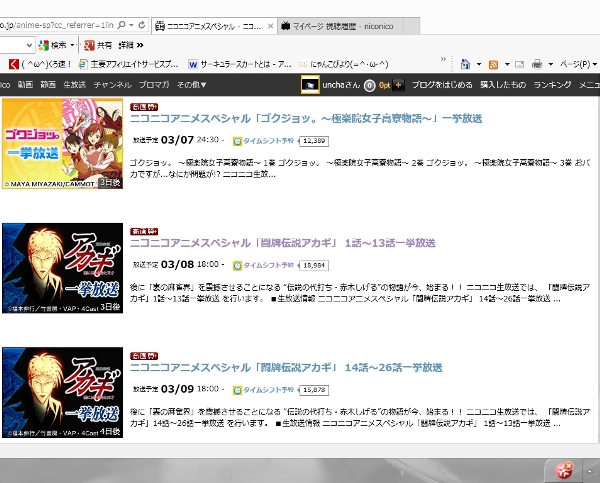Screen dimensions: 600x483
Task: Click タイムシフト予約 for 03/08 broadcast
Action: point(269,265)
